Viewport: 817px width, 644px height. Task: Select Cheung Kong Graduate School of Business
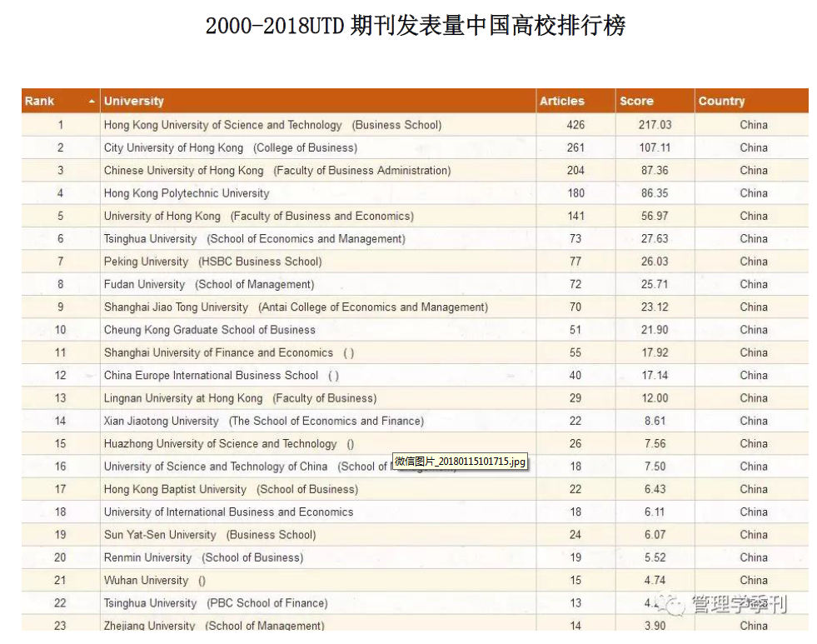tap(209, 330)
